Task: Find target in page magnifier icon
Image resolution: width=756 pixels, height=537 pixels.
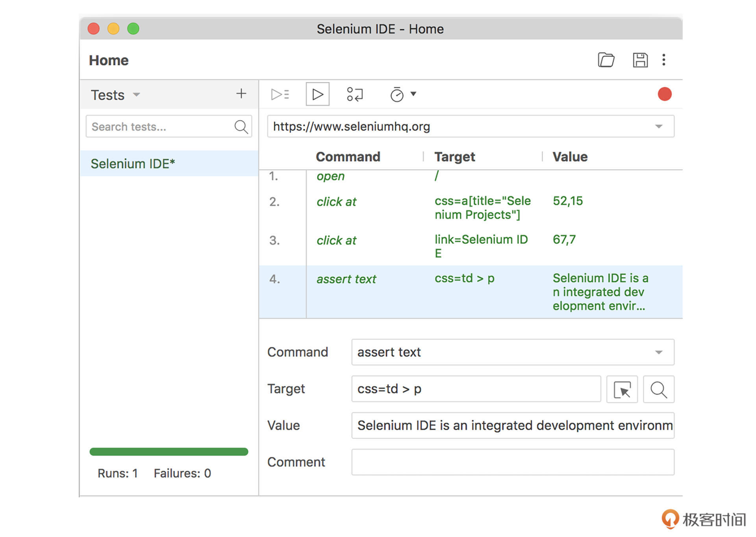Action: tap(659, 389)
